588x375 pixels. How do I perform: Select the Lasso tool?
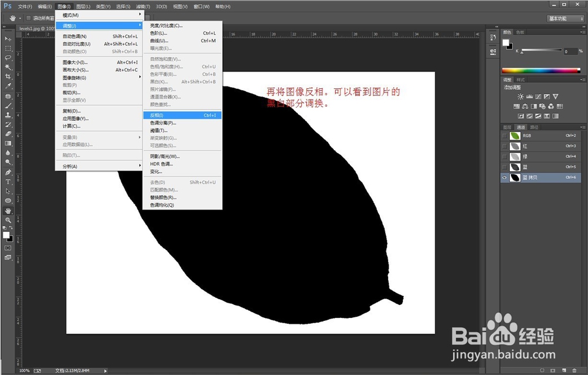[8, 58]
